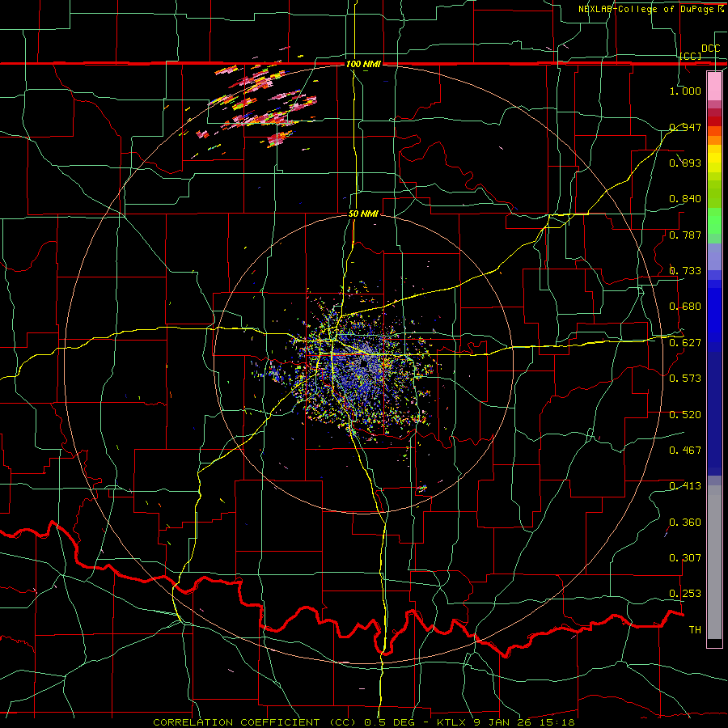This screenshot has height=728, width=728.
Task: Click the 0.307 scale value
Action: 685,558
